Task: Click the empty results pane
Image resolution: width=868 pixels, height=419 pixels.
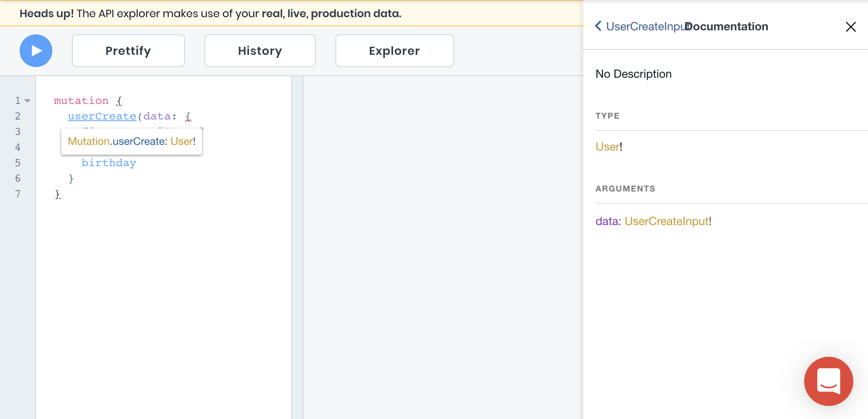Action: point(443,246)
